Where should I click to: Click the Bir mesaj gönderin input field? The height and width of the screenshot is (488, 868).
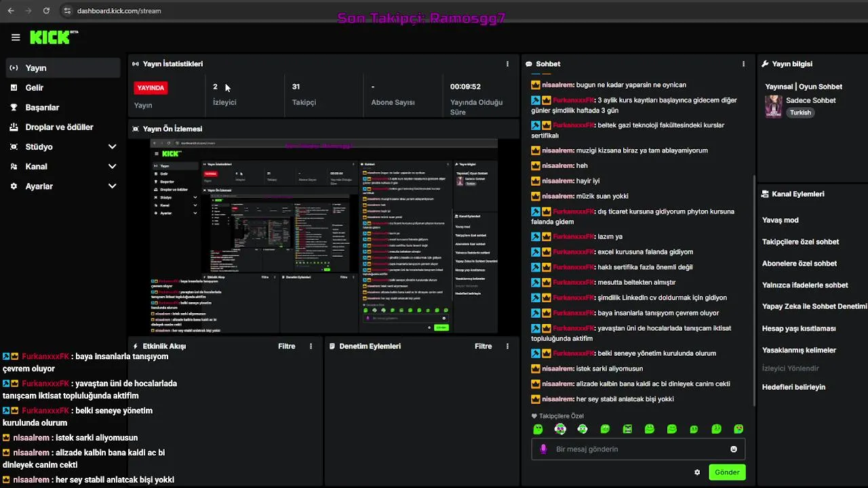tap(638, 449)
